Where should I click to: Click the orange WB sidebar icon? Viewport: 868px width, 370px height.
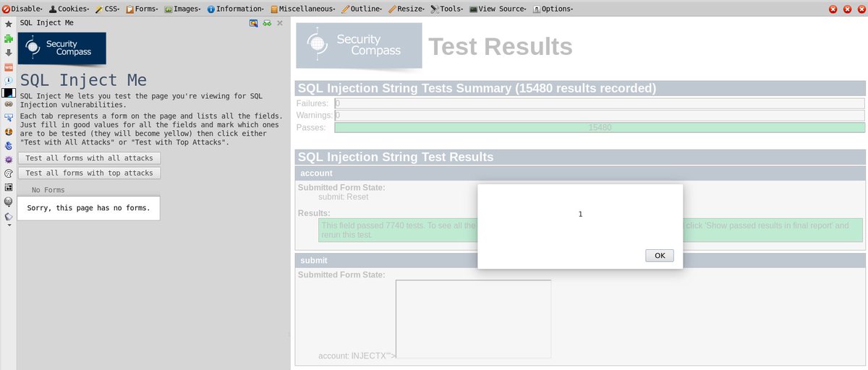pyautogui.click(x=9, y=66)
